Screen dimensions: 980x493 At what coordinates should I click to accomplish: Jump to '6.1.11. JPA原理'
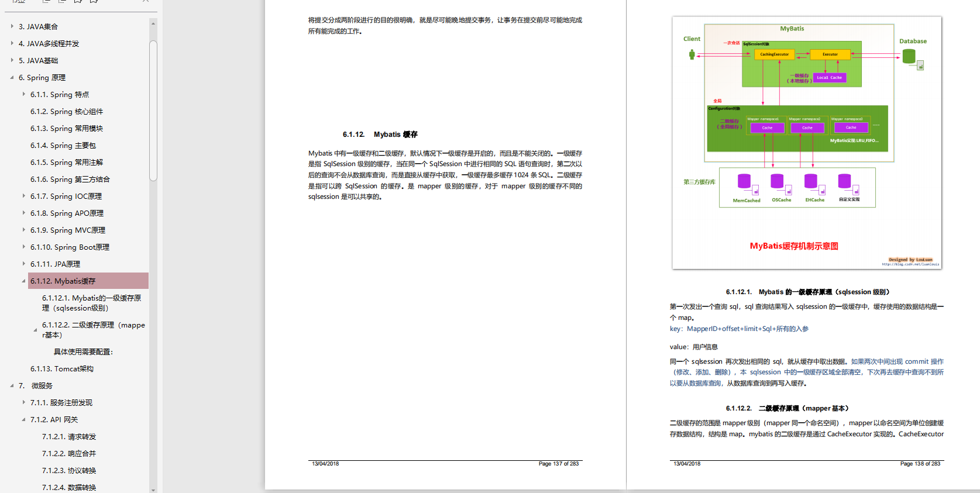[55, 264]
